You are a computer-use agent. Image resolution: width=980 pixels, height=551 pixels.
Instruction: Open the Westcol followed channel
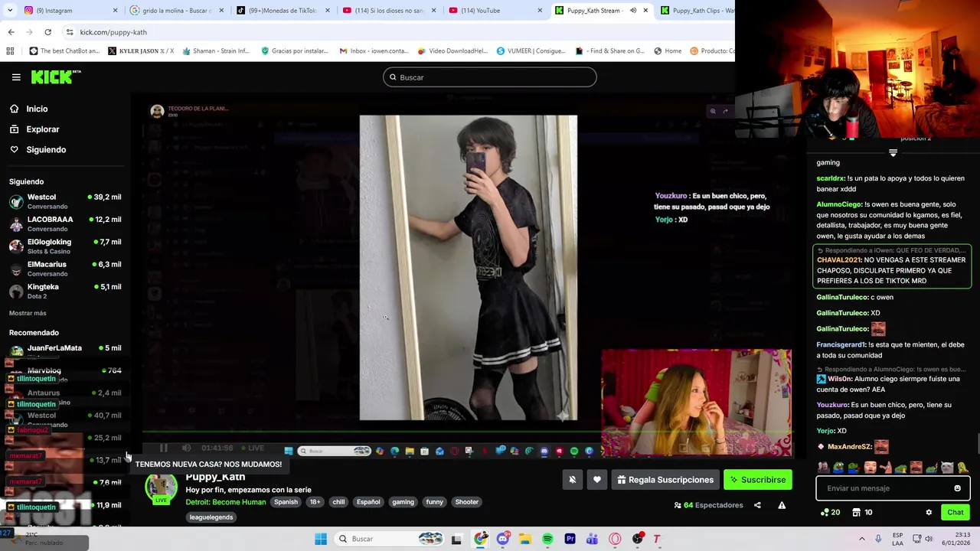tap(65, 201)
